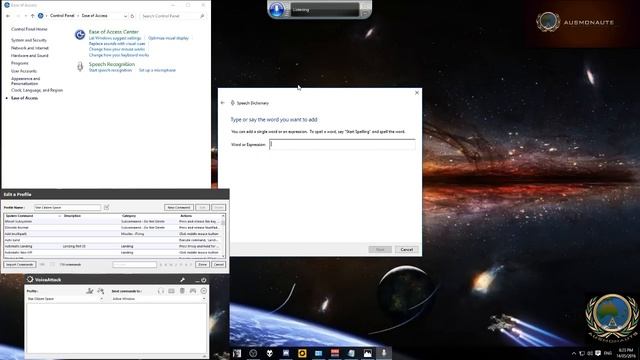This screenshot has height=360, width=640.
Task: Toggle the keyboard shortcuts icon in VoiceAttack
Action: click(171, 291)
